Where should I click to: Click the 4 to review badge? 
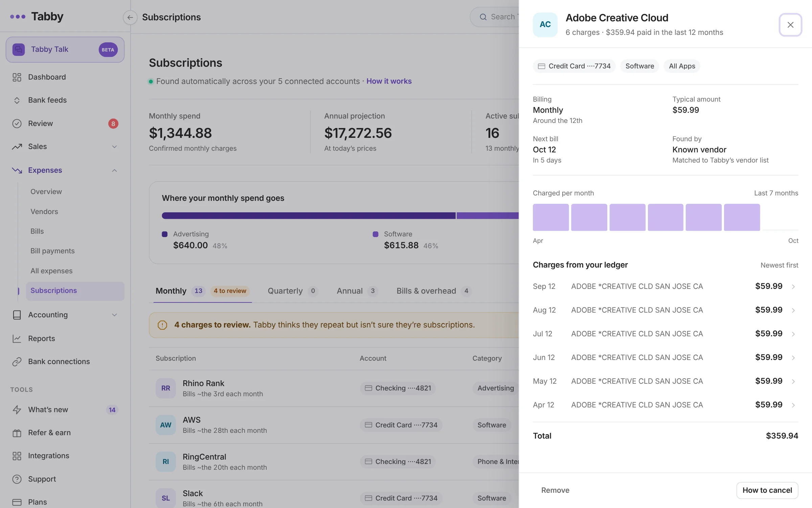coord(230,291)
